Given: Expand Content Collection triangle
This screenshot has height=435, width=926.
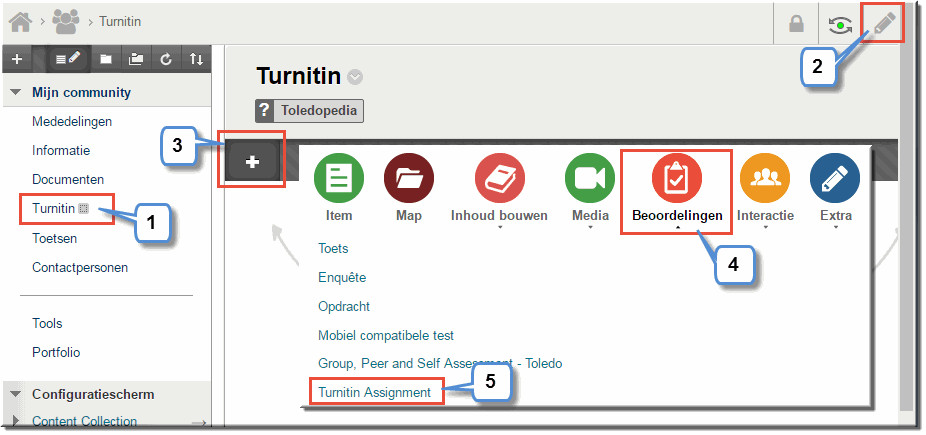Looking at the screenshot, I should pyautogui.click(x=15, y=421).
